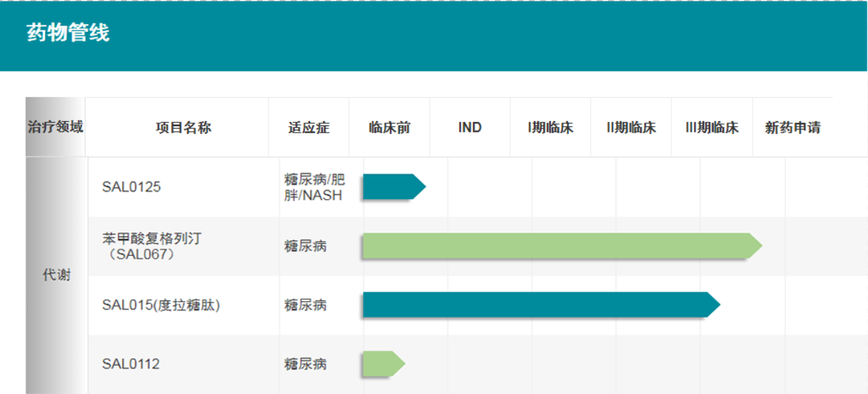Click the 适应症 column header

tap(309, 128)
